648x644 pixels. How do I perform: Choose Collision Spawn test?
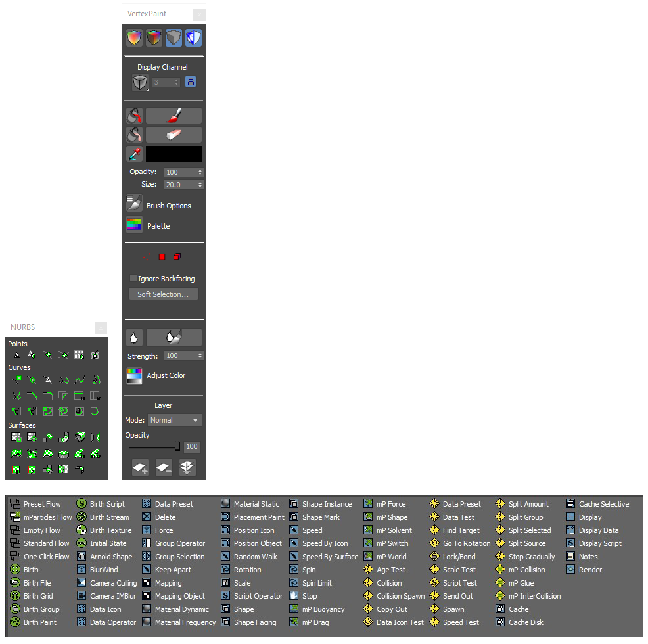tap(394, 596)
